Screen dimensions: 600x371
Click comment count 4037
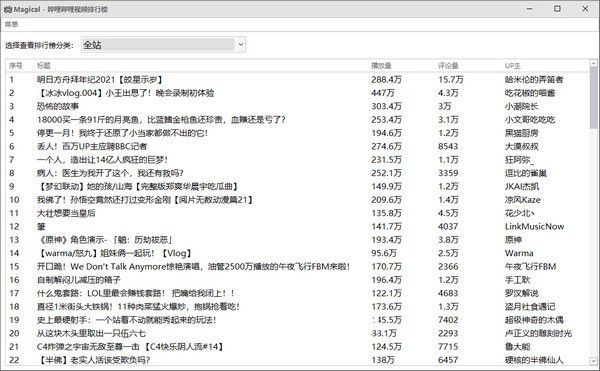(448, 226)
